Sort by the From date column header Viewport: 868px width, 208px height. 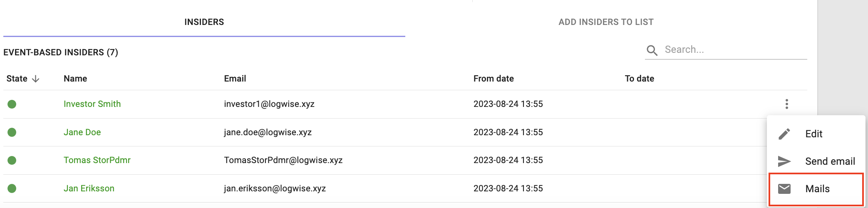pos(494,79)
